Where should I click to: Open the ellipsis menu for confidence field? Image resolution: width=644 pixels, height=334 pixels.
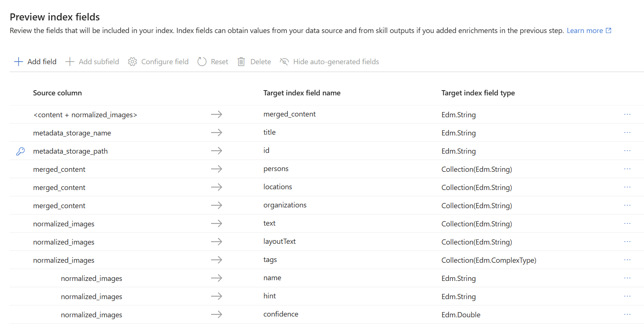627,314
